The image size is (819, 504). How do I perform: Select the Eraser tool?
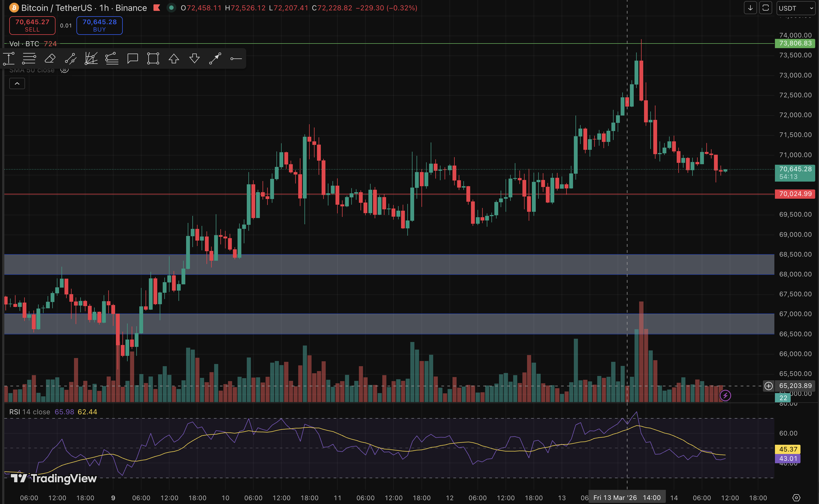50,59
